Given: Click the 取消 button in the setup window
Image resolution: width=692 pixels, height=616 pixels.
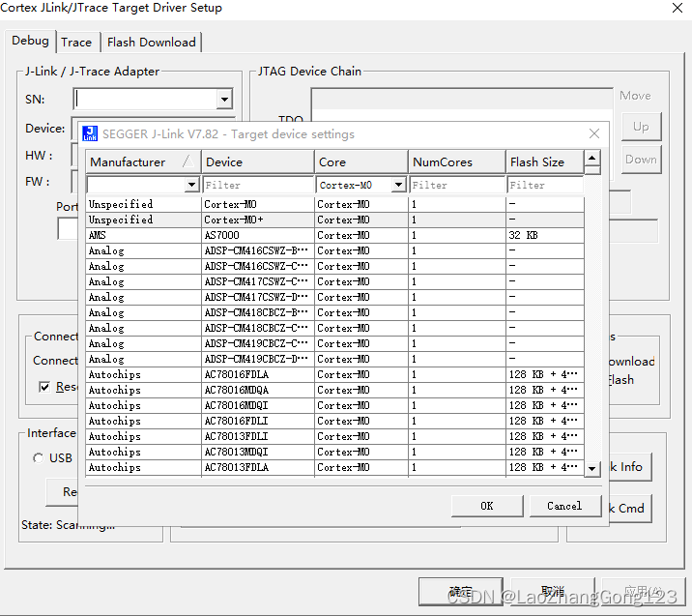Looking at the screenshot, I should [553, 592].
